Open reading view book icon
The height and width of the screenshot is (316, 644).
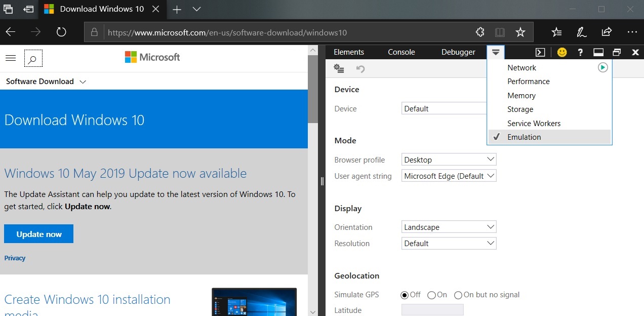500,32
